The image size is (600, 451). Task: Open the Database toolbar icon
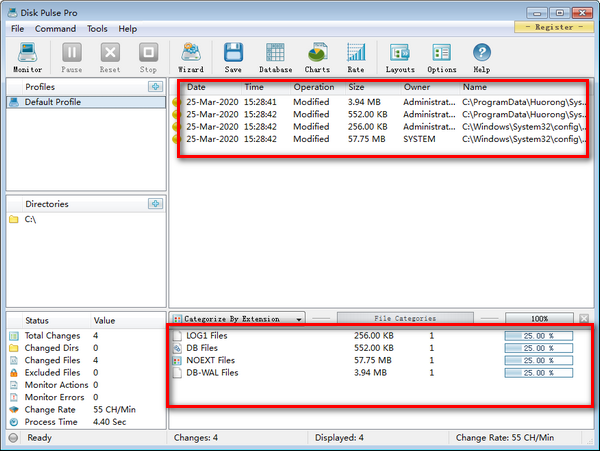tap(275, 58)
